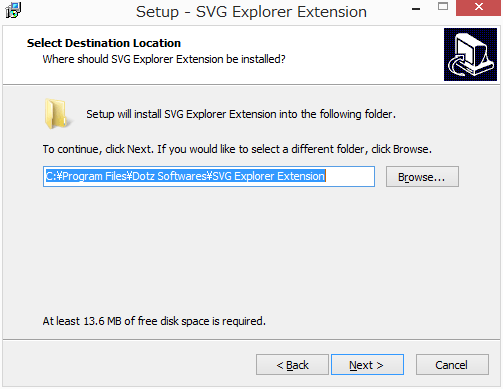Cancel the SVG Explorer Extension installation
Image resolution: width=503 pixels, height=389 pixels.
(452, 365)
